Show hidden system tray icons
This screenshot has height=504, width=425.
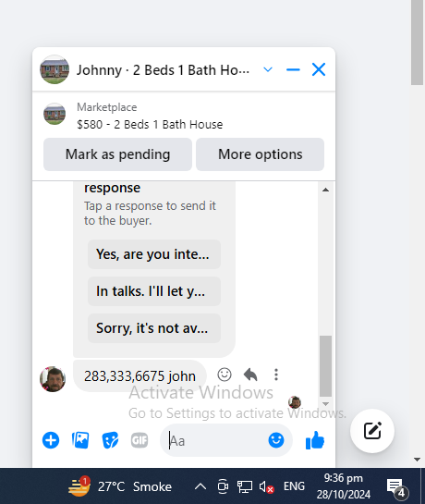coord(200,486)
